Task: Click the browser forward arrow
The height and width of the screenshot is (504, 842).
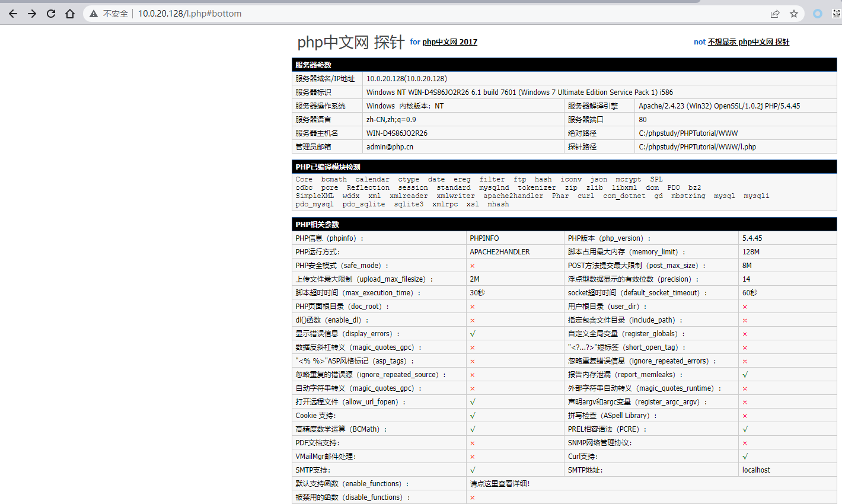Action: [x=32, y=14]
